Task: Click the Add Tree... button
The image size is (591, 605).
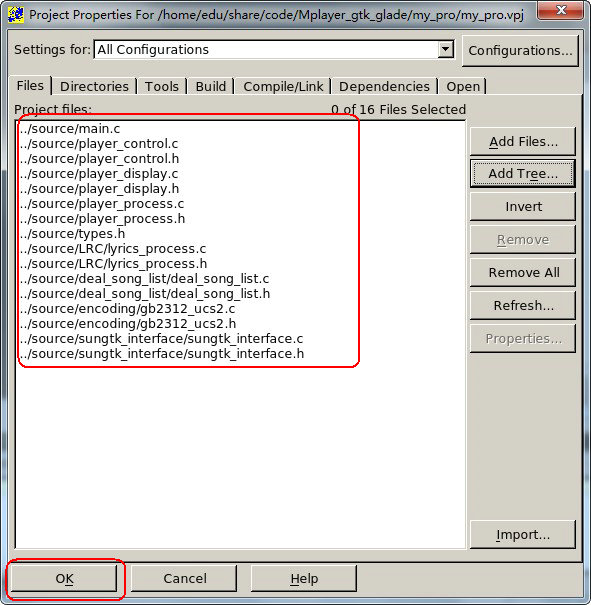Action: (523, 174)
